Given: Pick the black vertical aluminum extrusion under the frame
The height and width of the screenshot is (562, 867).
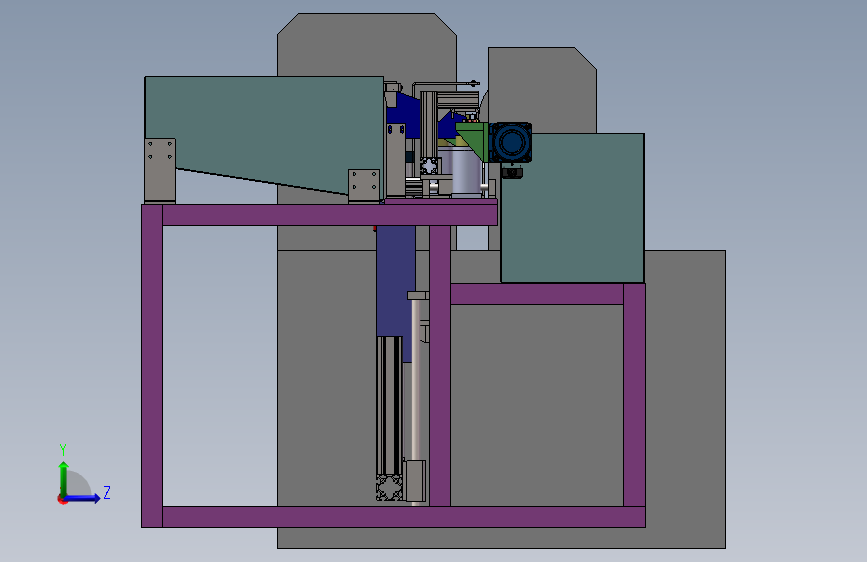Looking at the screenshot, I should (x=389, y=405).
